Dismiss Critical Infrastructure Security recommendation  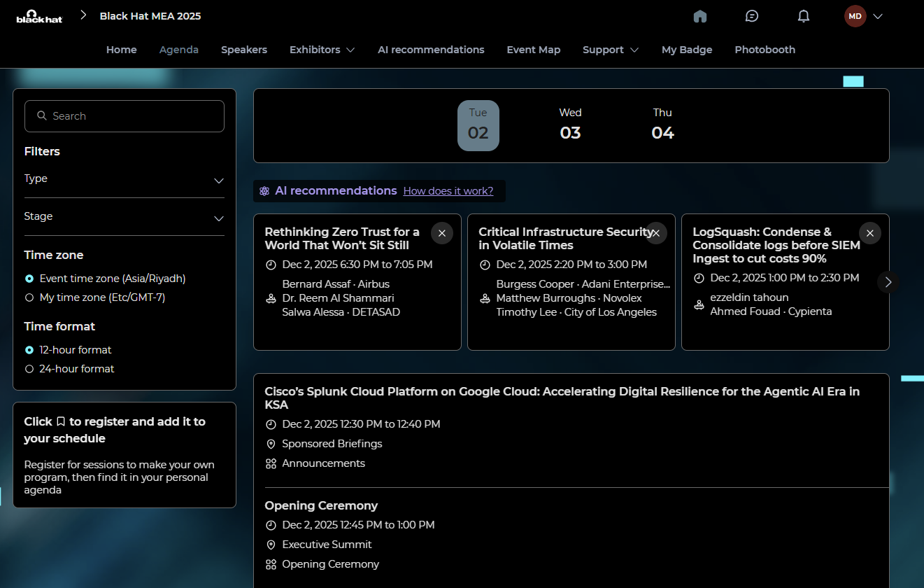point(656,233)
